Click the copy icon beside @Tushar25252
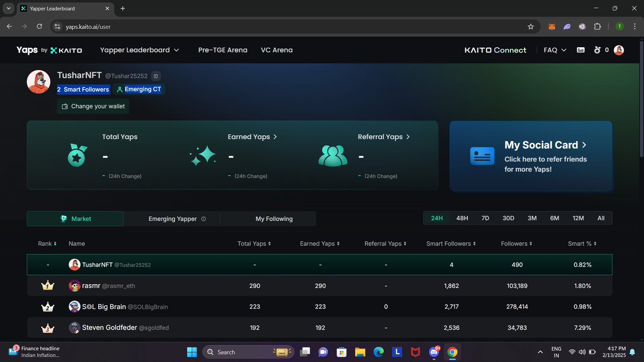The width and height of the screenshot is (644, 362). pos(156,76)
